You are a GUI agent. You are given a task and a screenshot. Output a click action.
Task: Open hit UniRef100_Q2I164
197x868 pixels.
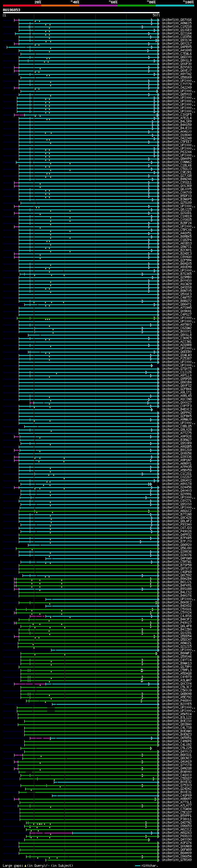[x=177, y=33]
